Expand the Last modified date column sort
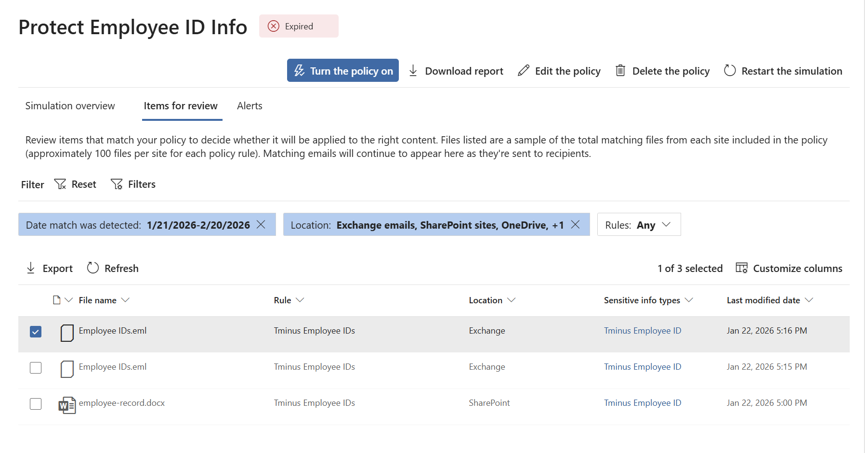The image size is (868, 453). [x=809, y=300]
